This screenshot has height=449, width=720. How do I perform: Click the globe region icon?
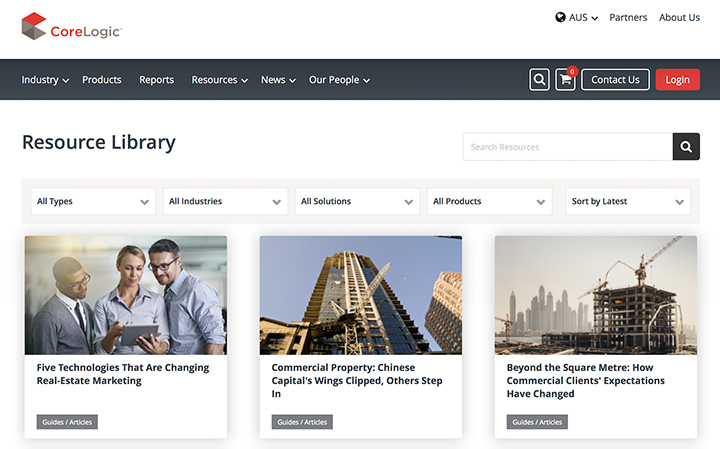[560, 17]
